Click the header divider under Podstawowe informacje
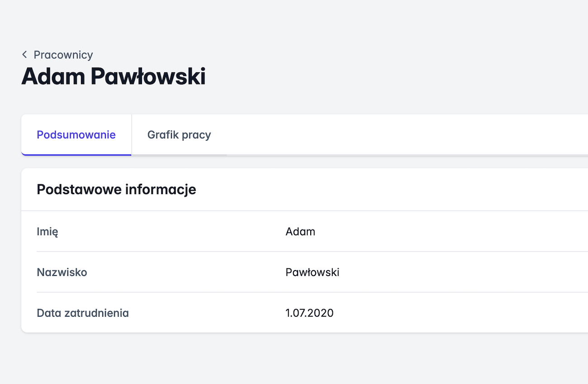This screenshot has height=384, width=588. point(271,211)
